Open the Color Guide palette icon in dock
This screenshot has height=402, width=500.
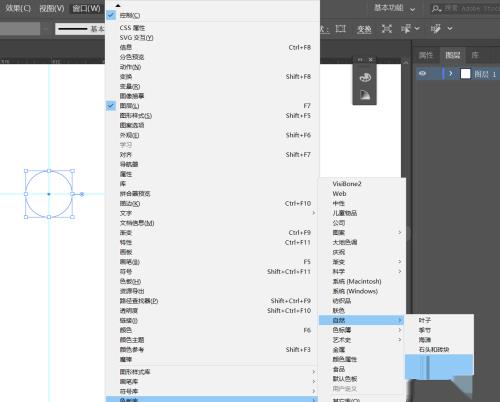[365, 77]
